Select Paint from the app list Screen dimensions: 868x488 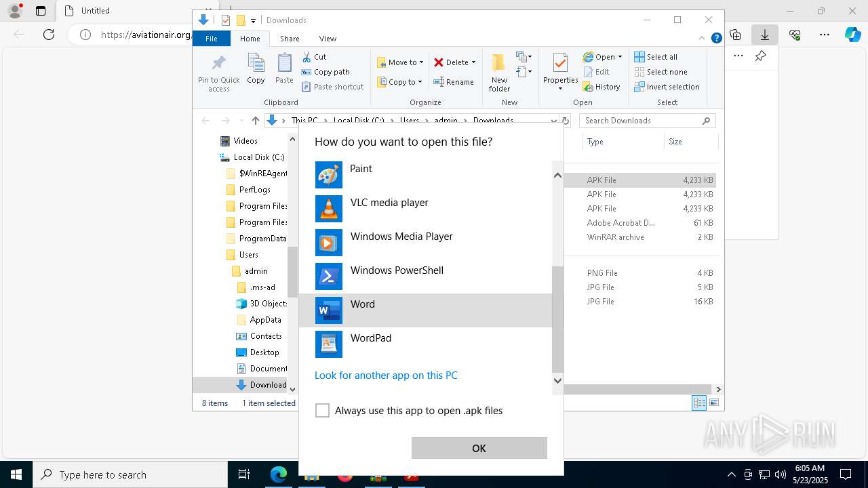tap(425, 175)
